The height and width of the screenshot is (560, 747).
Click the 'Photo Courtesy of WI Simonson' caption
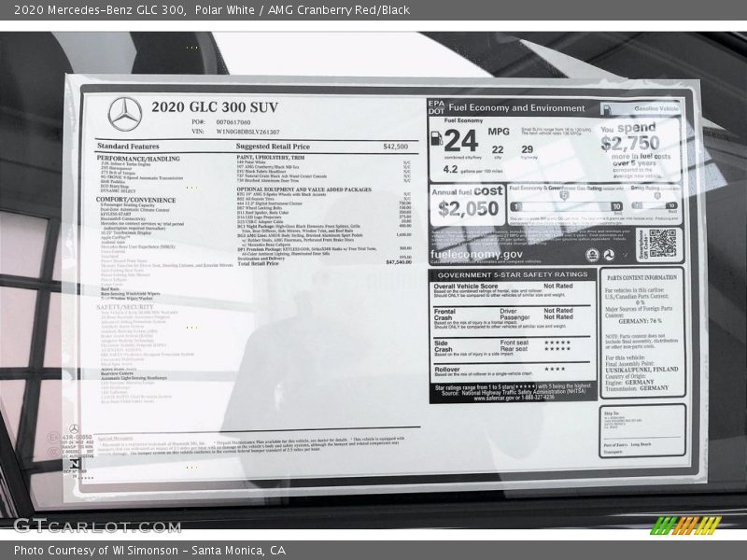click(96, 551)
